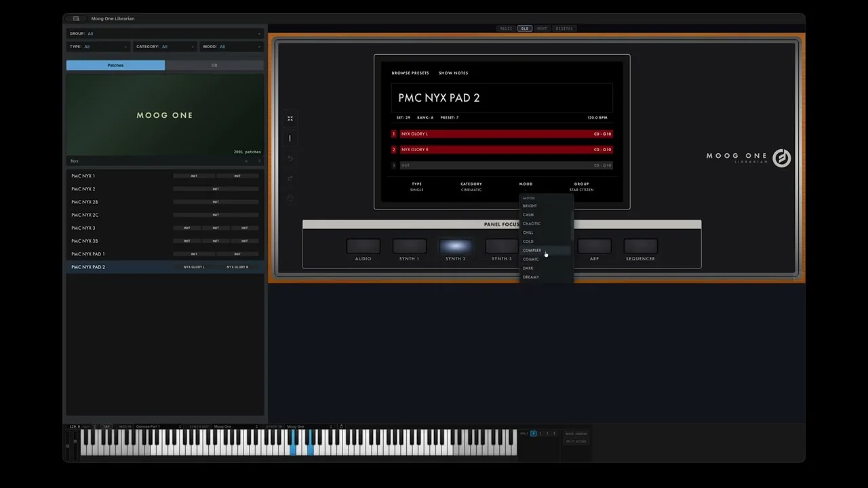Image resolution: width=868 pixels, height=488 pixels.
Task: Choose COSMIC from the mood list
Action: click(x=546, y=259)
